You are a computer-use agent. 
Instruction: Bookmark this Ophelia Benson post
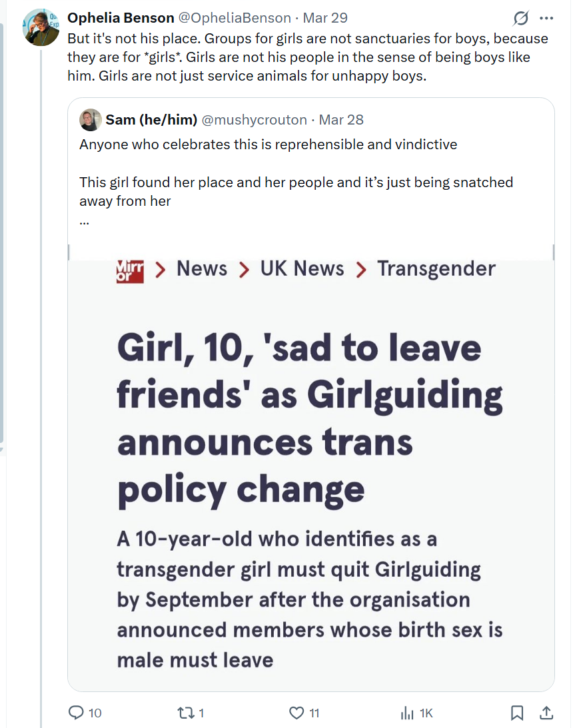coord(516,713)
